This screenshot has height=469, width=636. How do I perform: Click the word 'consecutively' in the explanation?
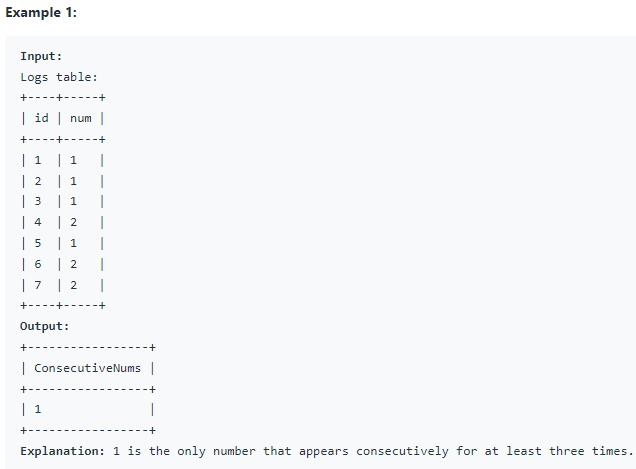tap(402, 451)
